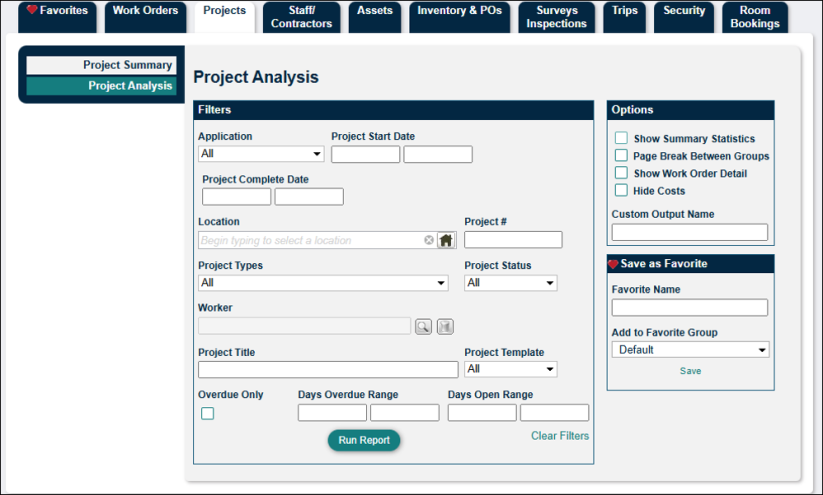Click the first Days Open Range field
This screenshot has height=495, width=823.
tap(482, 413)
